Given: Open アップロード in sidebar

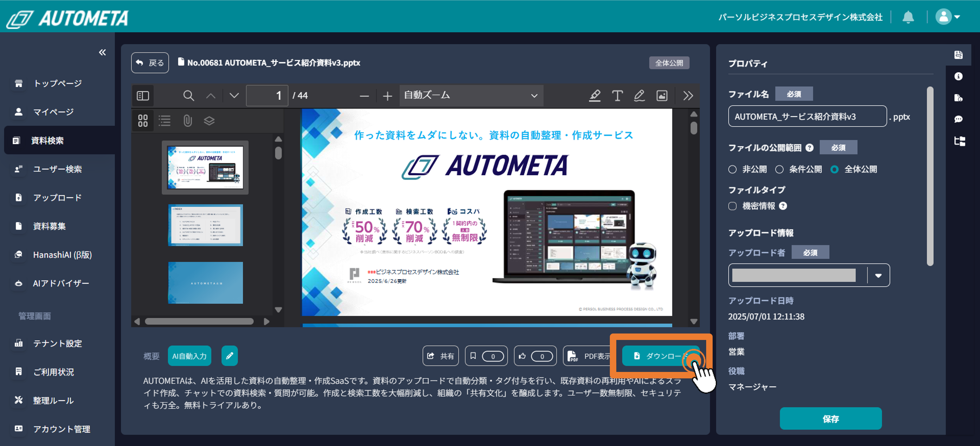Looking at the screenshot, I should click(x=58, y=198).
